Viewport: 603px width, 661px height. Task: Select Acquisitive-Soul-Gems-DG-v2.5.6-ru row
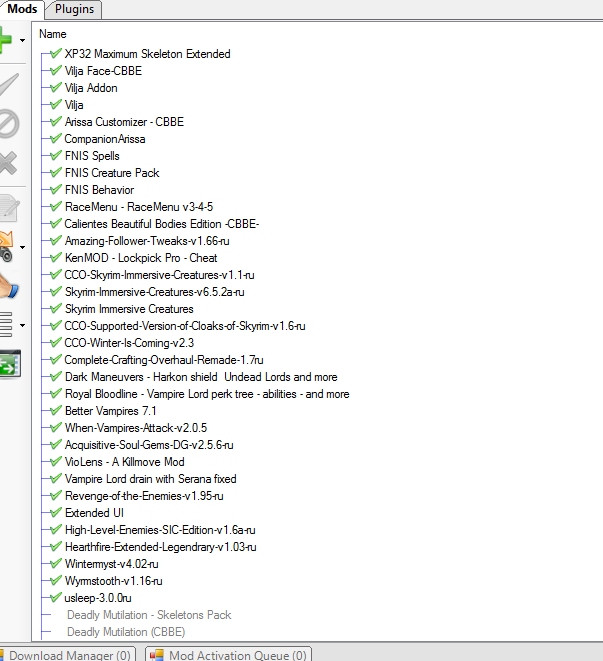149,445
